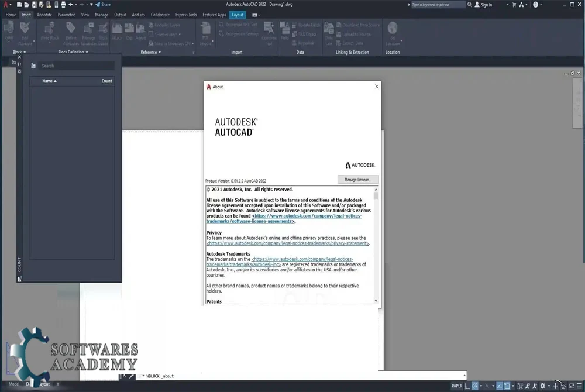Undo the last action with the Undo arrow
This screenshot has width=585, height=392.
point(71,5)
